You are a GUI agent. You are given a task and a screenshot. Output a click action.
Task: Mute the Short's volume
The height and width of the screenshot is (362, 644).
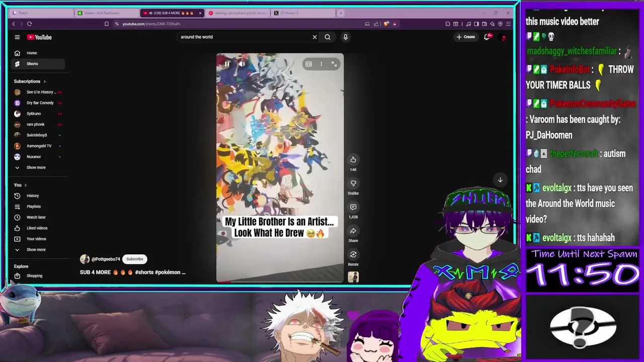[242, 64]
